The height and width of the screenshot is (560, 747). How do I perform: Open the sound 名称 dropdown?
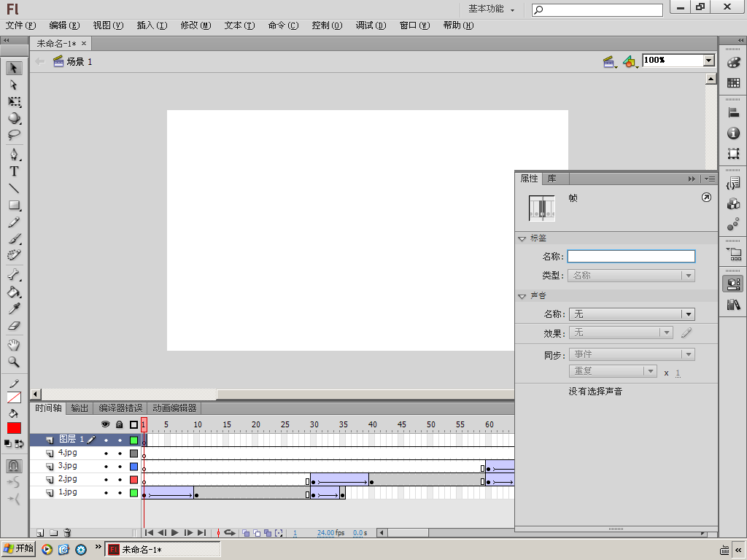632,314
